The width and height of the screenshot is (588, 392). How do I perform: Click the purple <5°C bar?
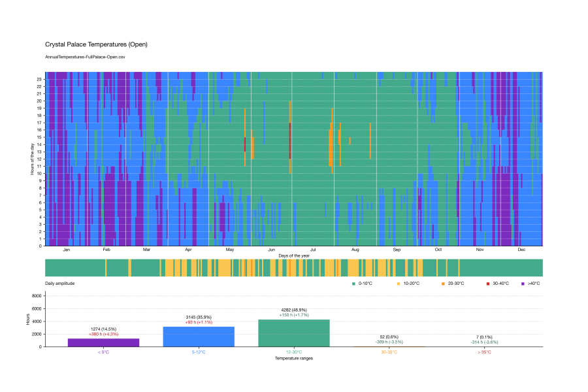[x=103, y=342]
